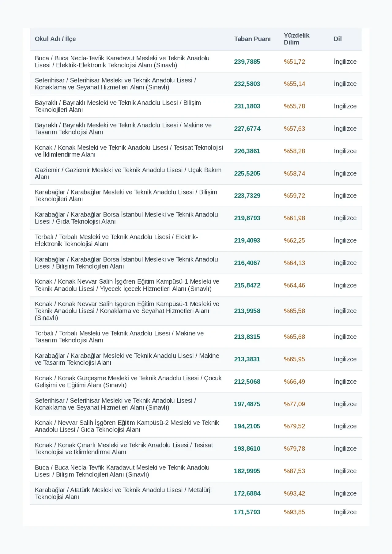Image resolution: width=392 pixels, height=554 pixels.
Task: Click the Atatürk Metalürji Teknolojisi Alanı row
Action: (x=196, y=493)
